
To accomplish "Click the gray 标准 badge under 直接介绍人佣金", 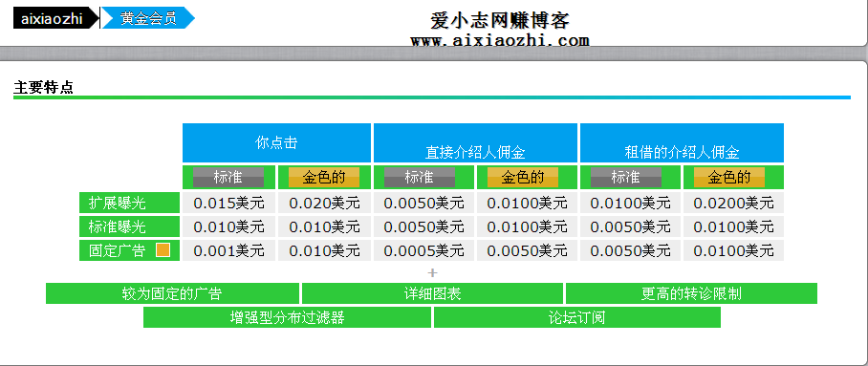I will [x=420, y=177].
